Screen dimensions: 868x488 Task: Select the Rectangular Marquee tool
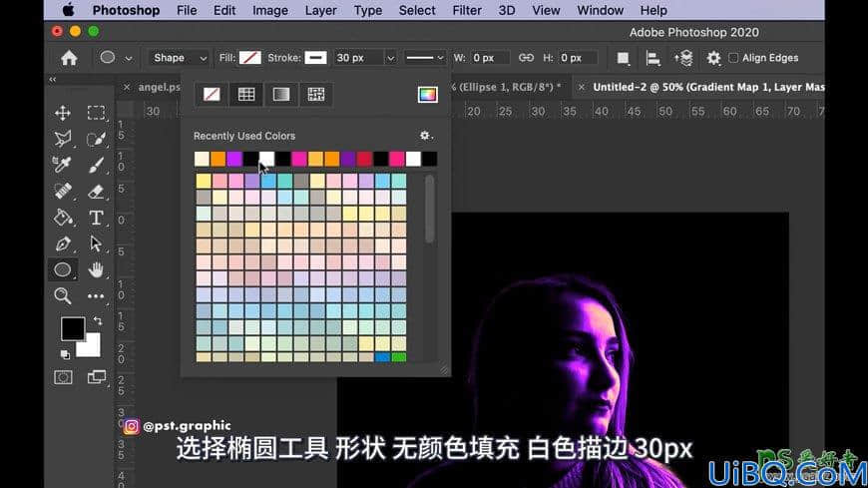point(96,113)
